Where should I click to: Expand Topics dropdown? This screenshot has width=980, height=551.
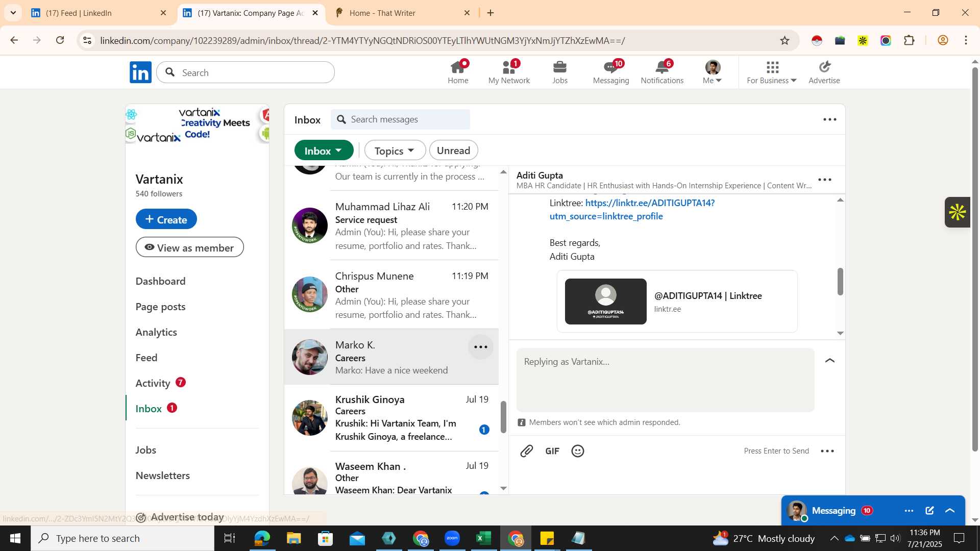coord(395,151)
